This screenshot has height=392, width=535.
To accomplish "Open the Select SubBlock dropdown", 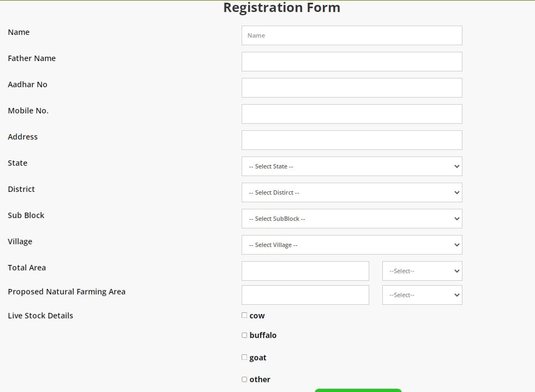I will point(352,219).
